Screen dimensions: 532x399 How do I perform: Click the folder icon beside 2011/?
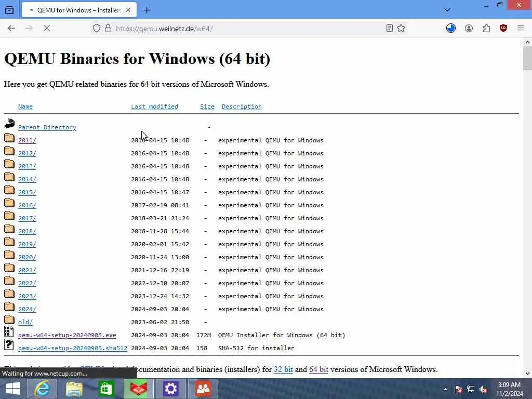coord(9,138)
